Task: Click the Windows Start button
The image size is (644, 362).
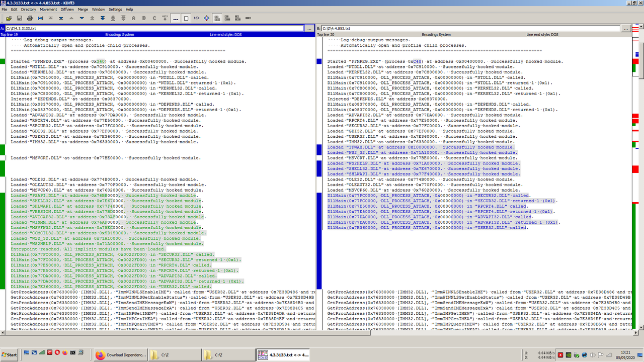Action: (10, 355)
